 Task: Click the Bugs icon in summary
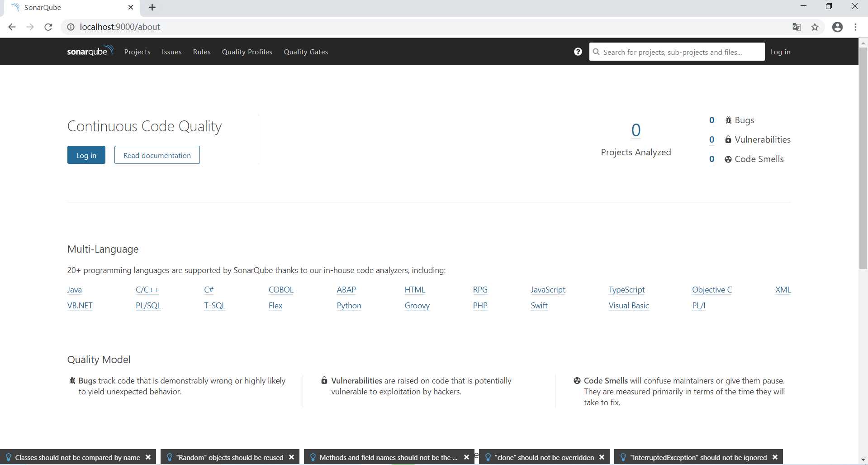pyautogui.click(x=728, y=120)
